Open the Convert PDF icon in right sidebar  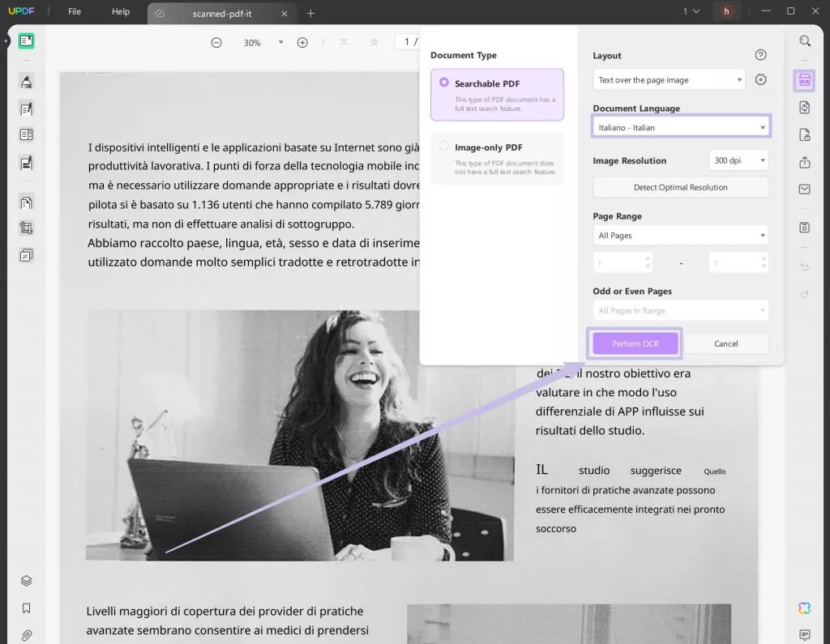(x=805, y=108)
